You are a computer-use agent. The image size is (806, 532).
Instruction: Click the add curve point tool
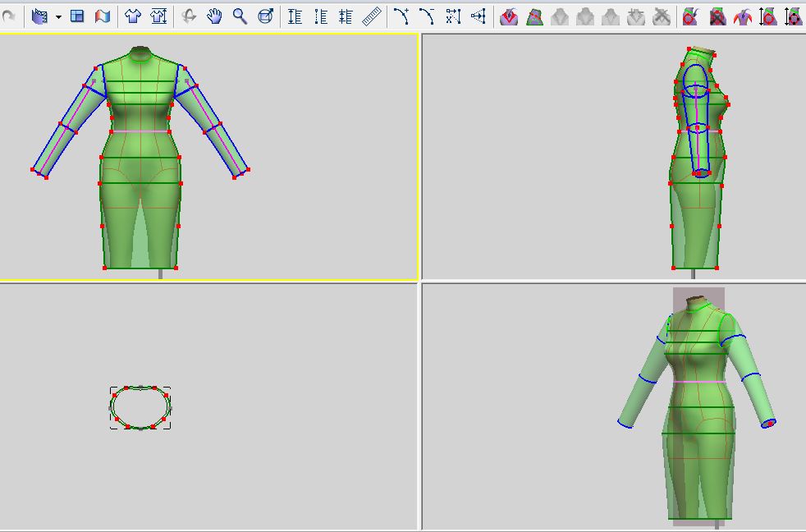pyautogui.click(x=401, y=16)
